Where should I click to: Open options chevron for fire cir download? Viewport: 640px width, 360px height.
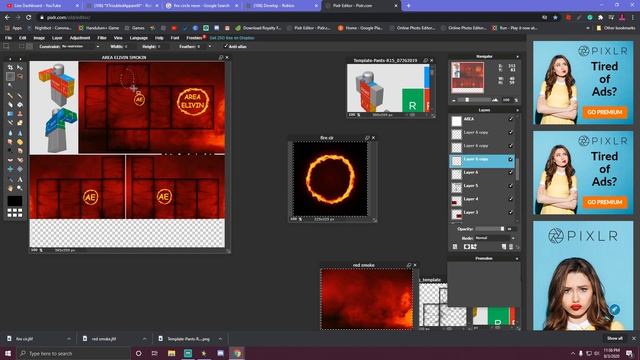click(69, 339)
